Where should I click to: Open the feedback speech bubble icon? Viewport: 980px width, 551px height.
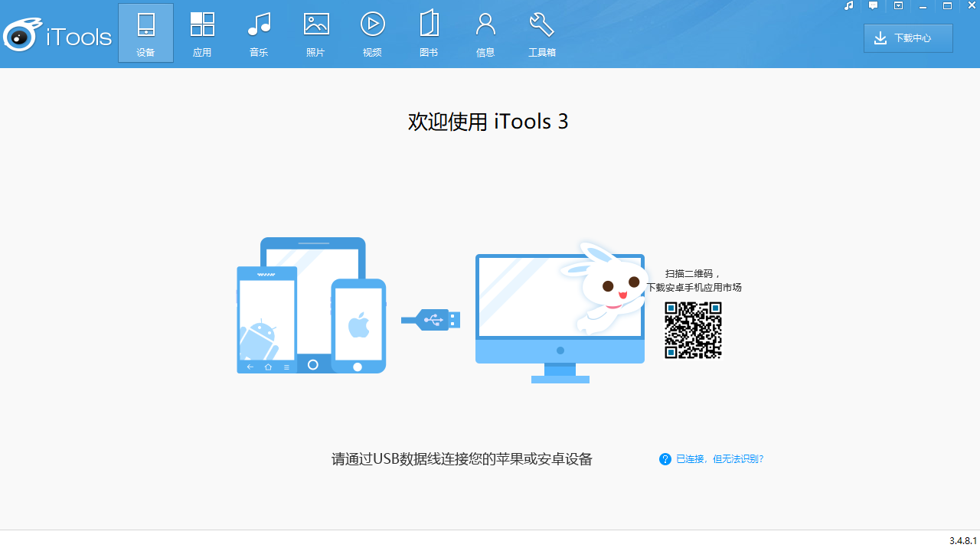[x=873, y=6]
